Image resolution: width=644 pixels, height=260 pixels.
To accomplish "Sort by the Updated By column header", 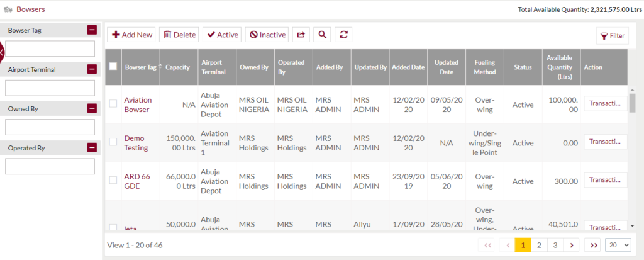I will point(370,67).
